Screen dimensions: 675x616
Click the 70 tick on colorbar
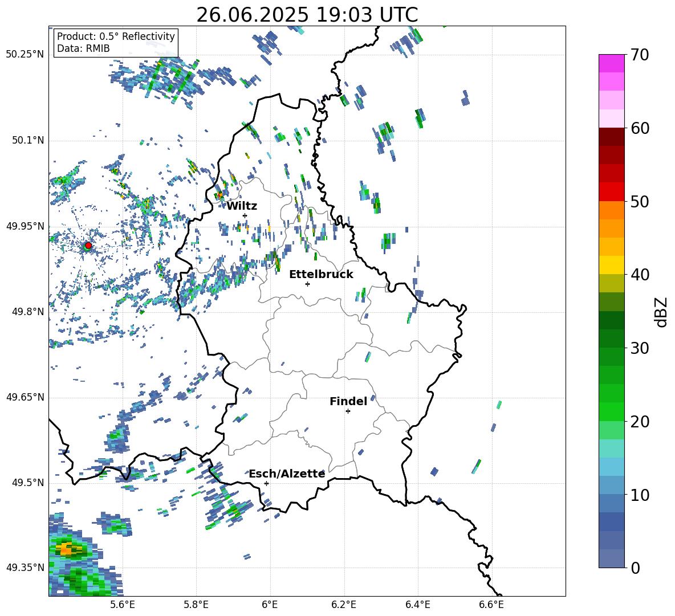tap(640, 55)
